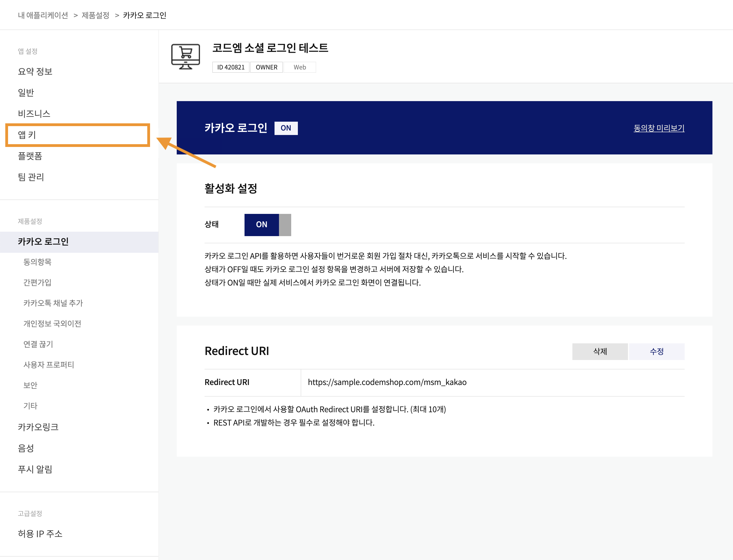Viewport: 733px width, 560px height.
Task: Click the 삭제 button for Redirect URI
Action: click(600, 351)
